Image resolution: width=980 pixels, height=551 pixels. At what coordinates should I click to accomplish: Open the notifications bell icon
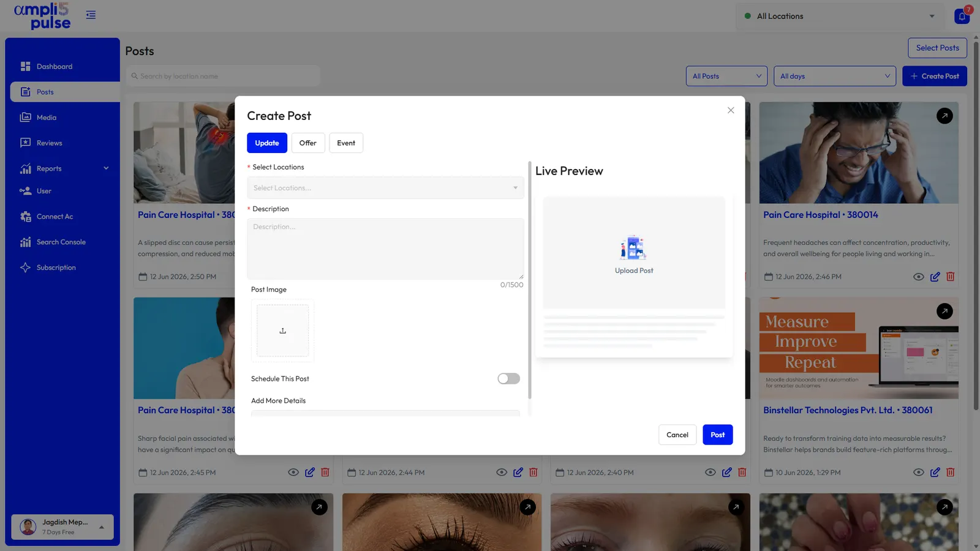962,17
